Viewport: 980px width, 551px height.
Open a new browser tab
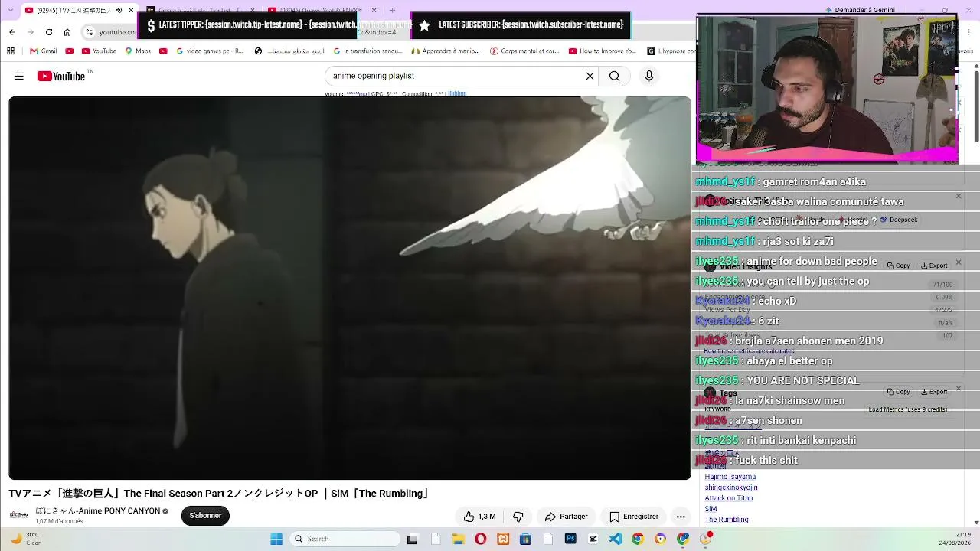pyautogui.click(x=392, y=11)
